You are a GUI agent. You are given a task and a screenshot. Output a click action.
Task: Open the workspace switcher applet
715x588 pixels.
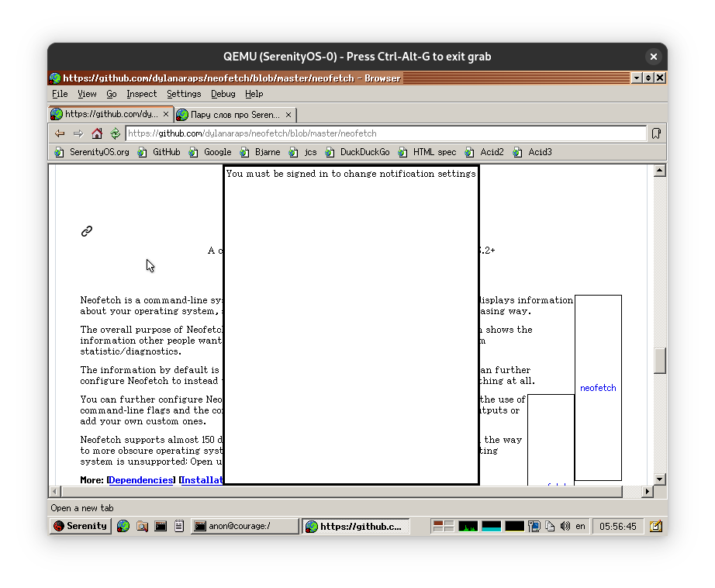pyautogui.click(x=444, y=526)
